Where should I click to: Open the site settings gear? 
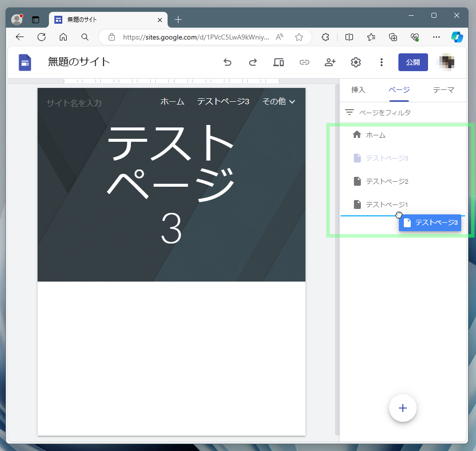356,62
